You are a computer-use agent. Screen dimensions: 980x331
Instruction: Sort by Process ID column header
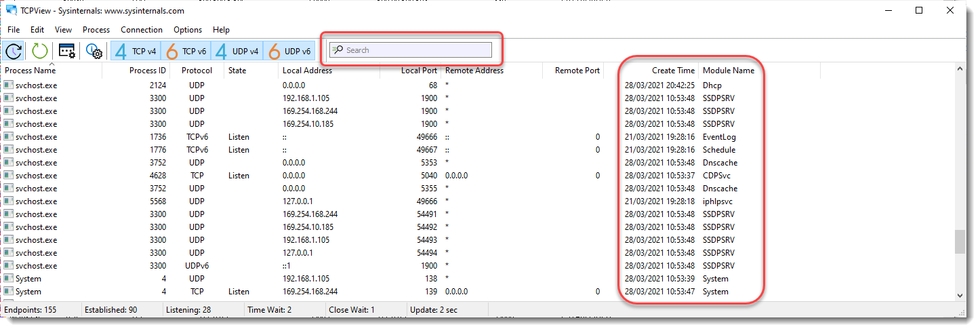136,71
